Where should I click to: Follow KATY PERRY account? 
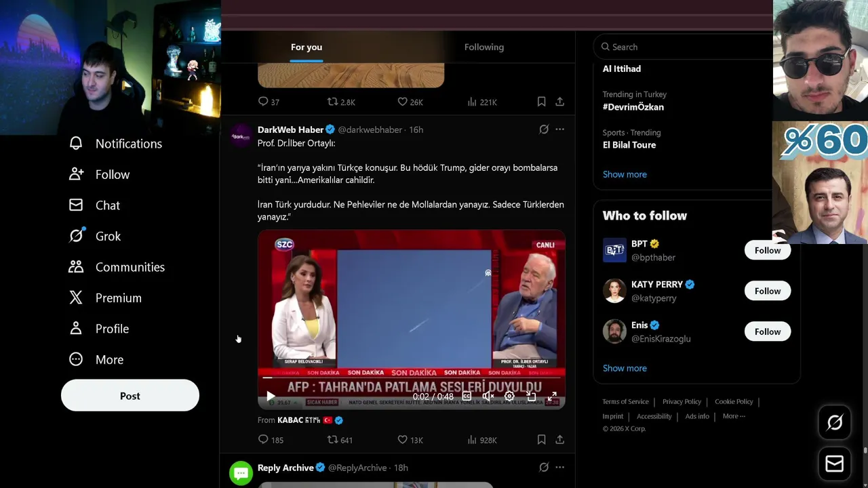pyautogui.click(x=768, y=291)
